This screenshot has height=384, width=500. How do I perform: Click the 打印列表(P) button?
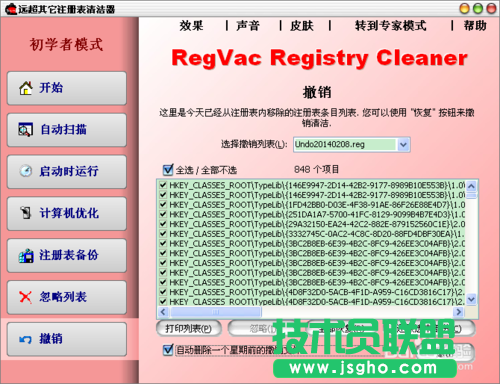(x=189, y=329)
